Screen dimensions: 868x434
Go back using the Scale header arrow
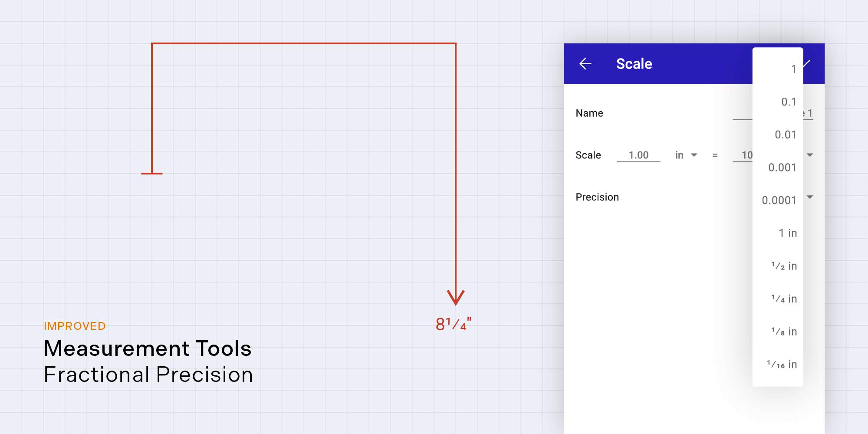coord(585,64)
